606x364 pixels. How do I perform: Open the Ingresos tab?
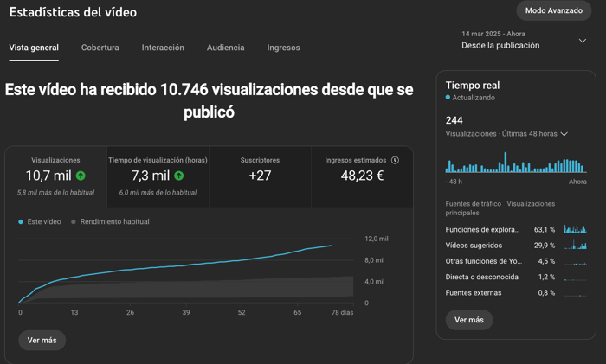(x=283, y=48)
